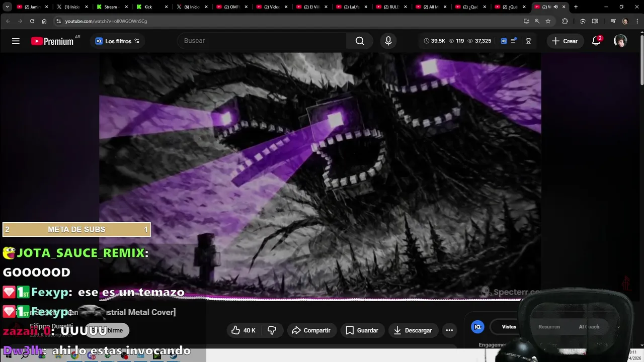Open browser extensions puzzle icon
This screenshot has height=362, width=644.
pos(565,21)
